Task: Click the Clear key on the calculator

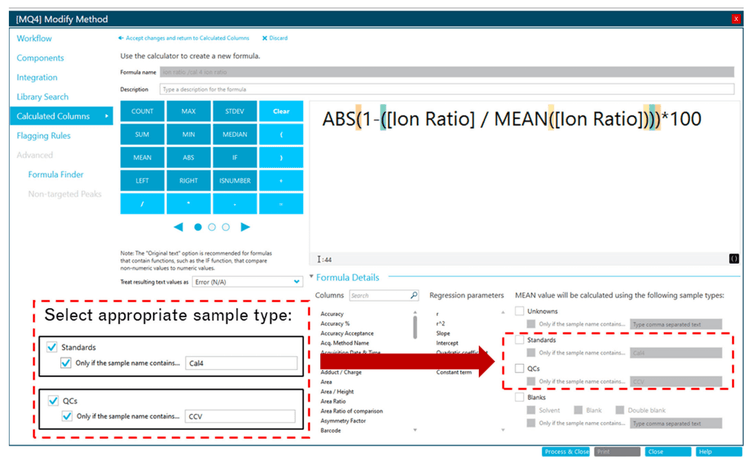Action: click(x=281, y=111)
